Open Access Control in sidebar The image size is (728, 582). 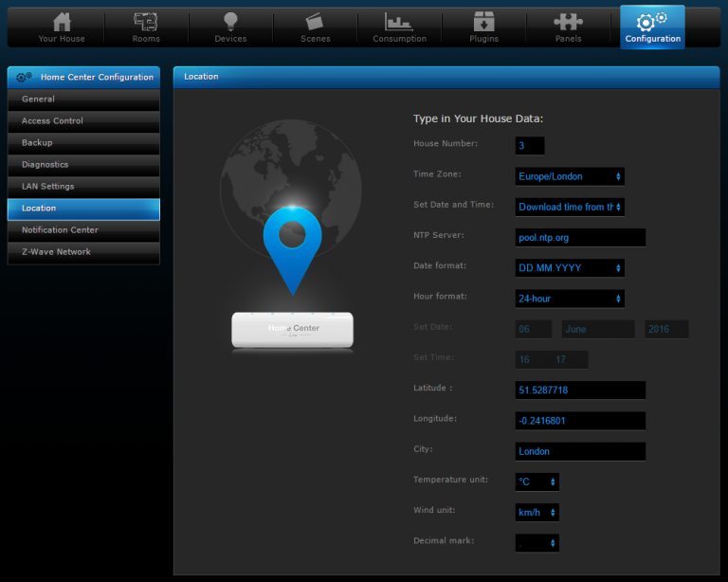(x=83, y=121)
